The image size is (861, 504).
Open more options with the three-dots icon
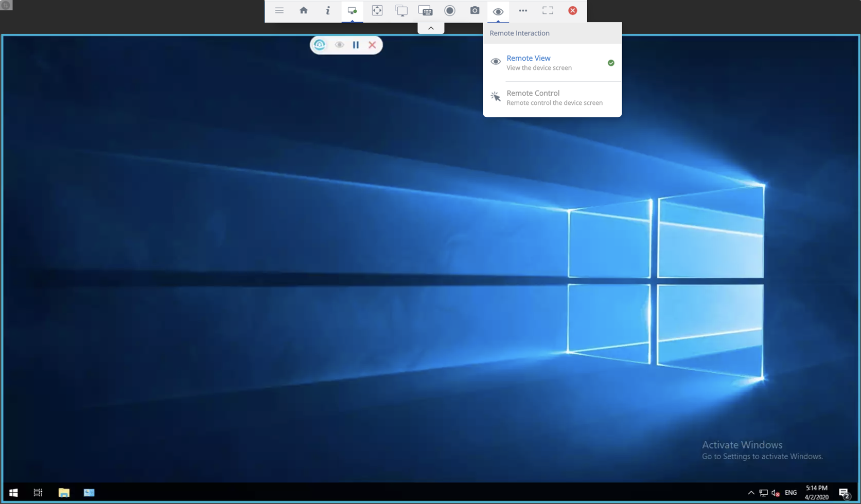(x=523, y=10)
